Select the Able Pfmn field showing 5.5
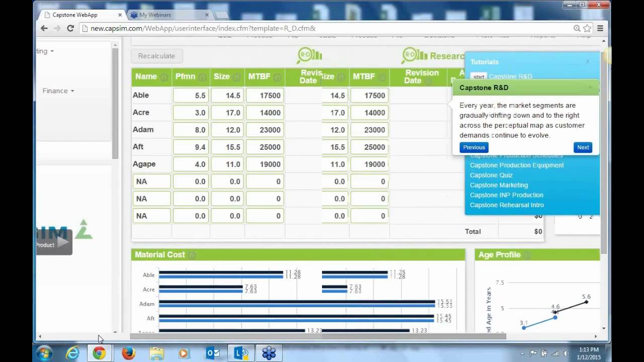Screen dimensions: 644x362 [191, 96]
